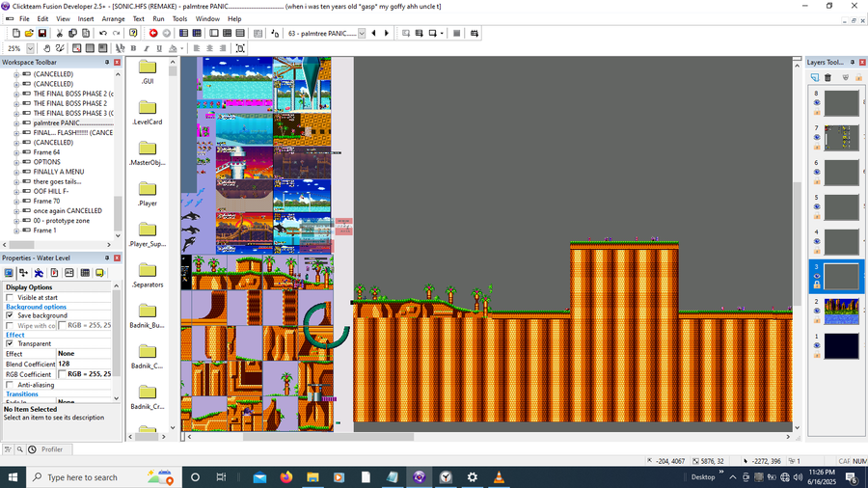Viewport: 868px width, 488px height.
Task: Save the application with floppy disk icon
Action: 42,33
